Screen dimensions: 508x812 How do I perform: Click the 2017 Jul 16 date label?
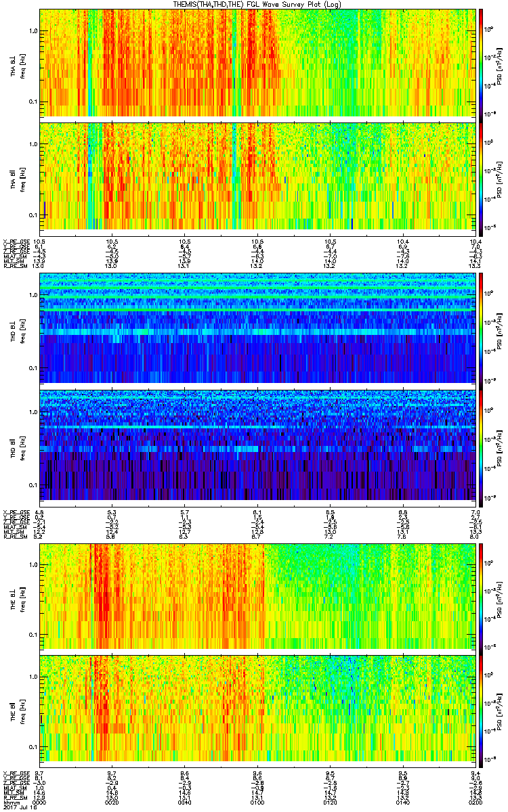(x=18, y=808)
